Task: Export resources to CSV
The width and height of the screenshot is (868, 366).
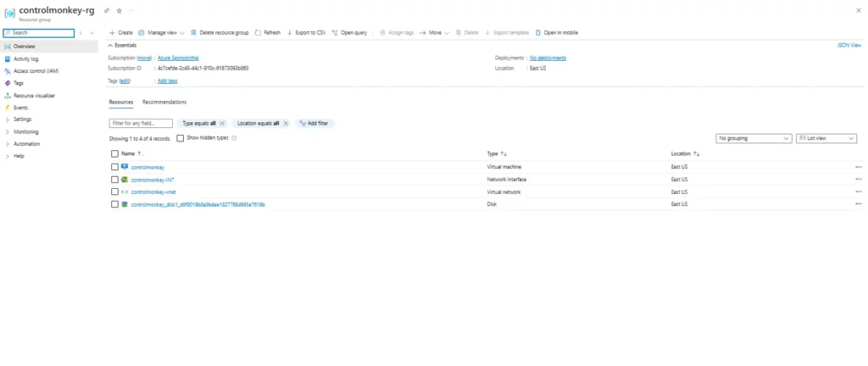Action: [306, 33]
